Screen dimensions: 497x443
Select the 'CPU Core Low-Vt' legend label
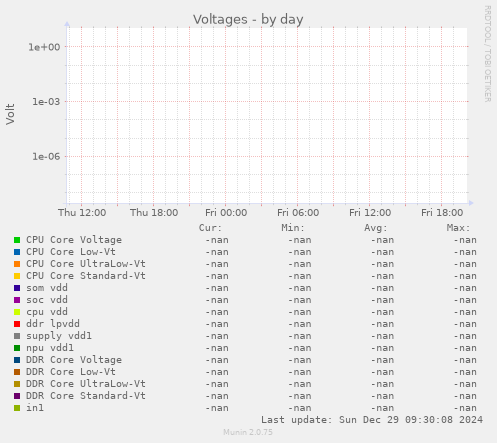71,252
